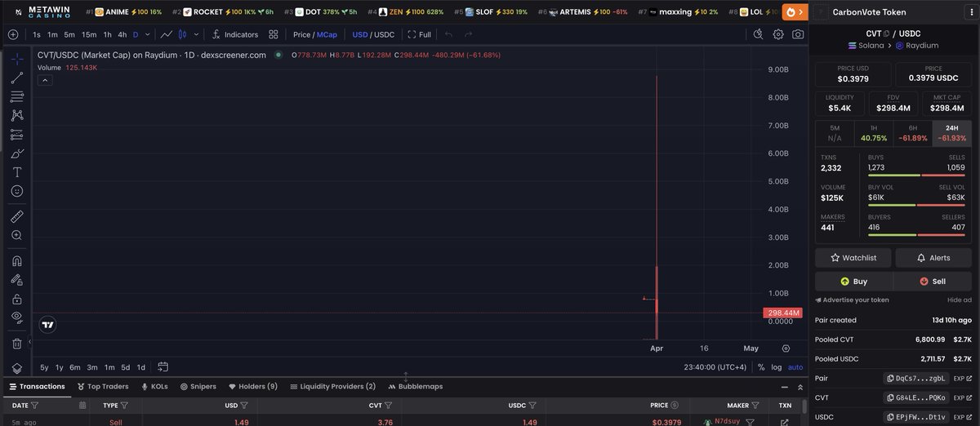Image resolution: width=980 pixels, height=426 pixels.
Task: Set the chart interval to 15m
Action: tap(89, 34)
